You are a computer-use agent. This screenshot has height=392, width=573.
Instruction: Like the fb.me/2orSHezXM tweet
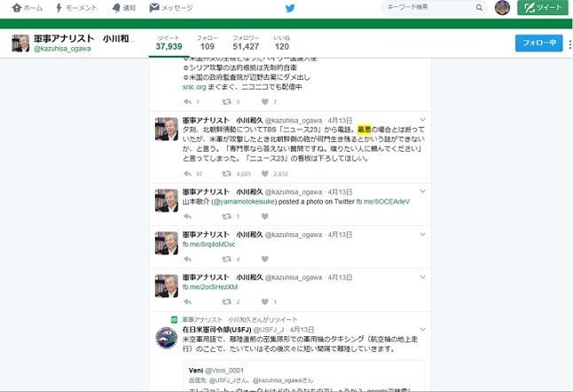pos(265,302)
